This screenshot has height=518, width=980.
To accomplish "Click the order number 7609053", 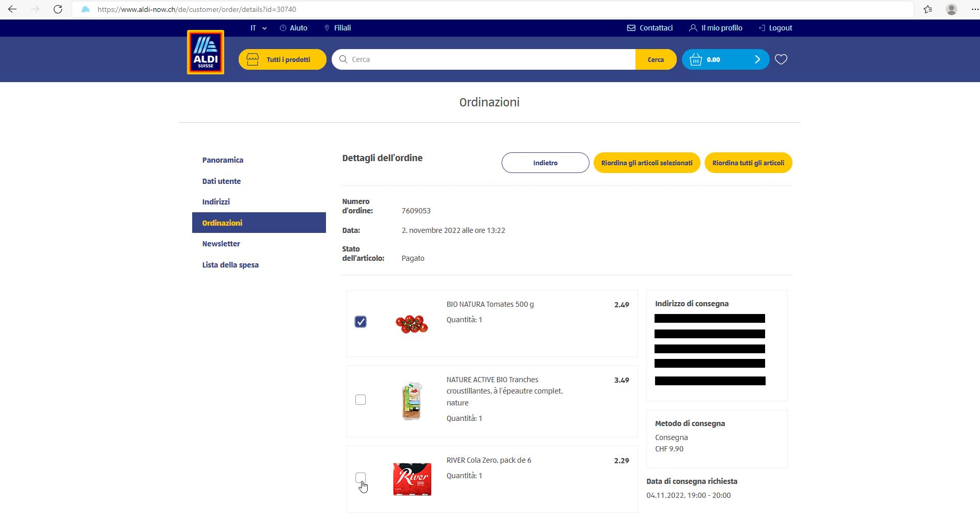I will 416,211.
